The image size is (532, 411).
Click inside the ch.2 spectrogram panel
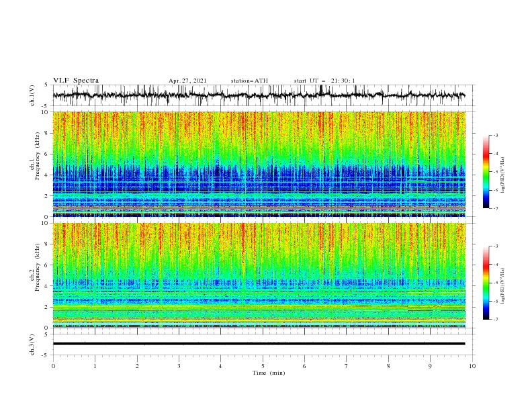(x=259, y=275)
